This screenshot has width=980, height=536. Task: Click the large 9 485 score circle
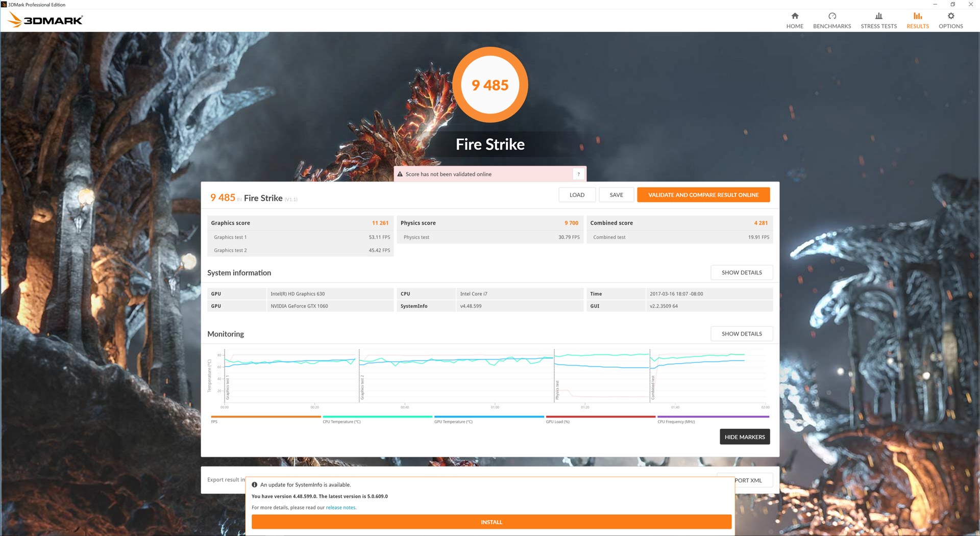pos(490,85)
